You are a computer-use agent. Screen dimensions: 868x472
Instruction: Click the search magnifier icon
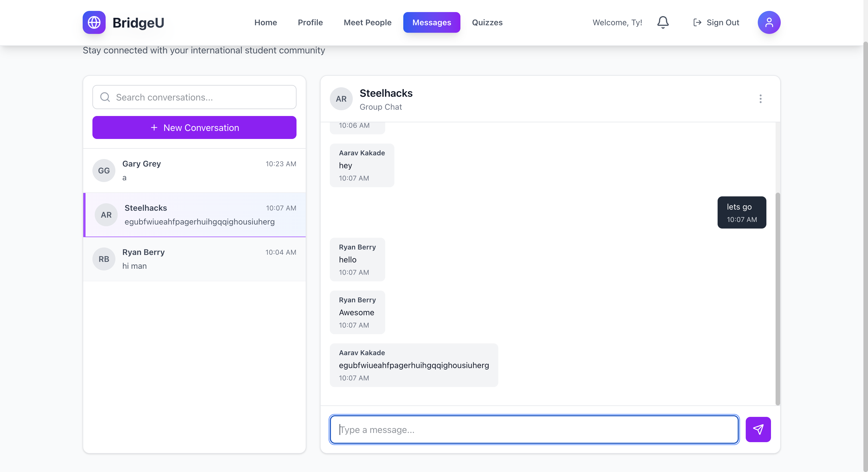[105, 97]
